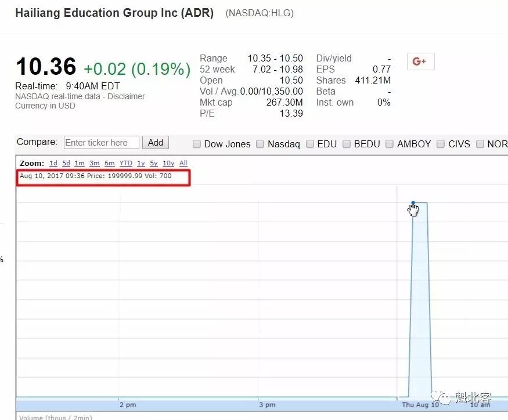Tick the EDU comparison checkbox
Screen dimensions: 508x420
(309, 144)
